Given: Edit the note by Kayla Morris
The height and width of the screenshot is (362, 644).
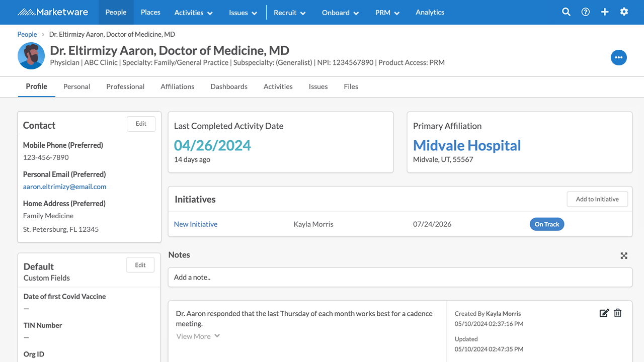Looking at the screenshot, I should pyautogui.click(x=604, y=313).
